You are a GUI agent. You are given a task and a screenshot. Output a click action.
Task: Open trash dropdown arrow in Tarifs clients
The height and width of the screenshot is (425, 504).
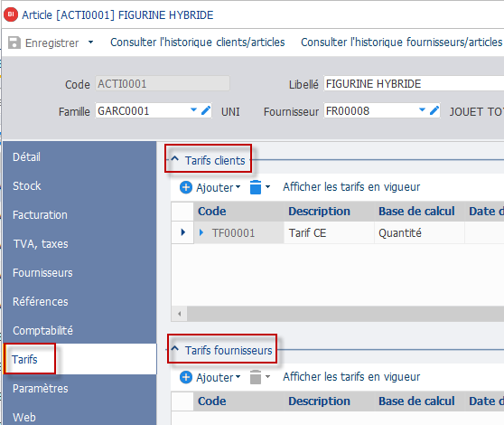(x=267, y=186)
